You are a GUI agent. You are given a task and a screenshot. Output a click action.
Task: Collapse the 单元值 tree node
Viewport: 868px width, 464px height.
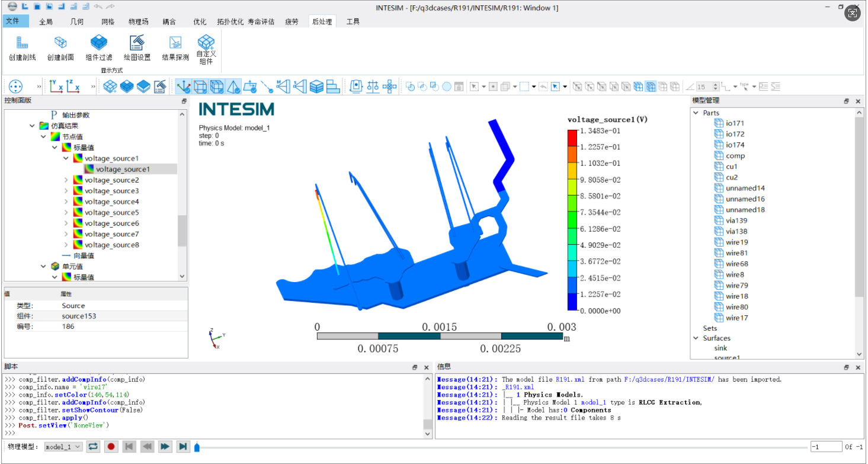[x=43, y=267]
